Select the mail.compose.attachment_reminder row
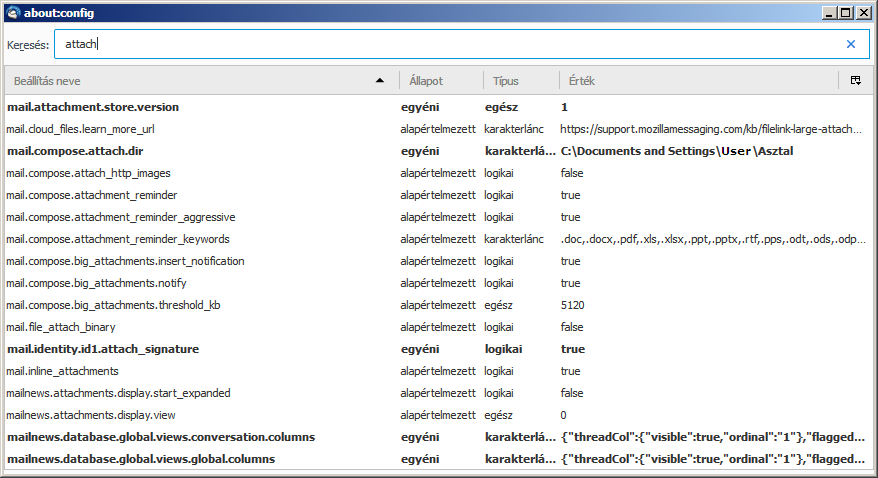 [438, 195]
